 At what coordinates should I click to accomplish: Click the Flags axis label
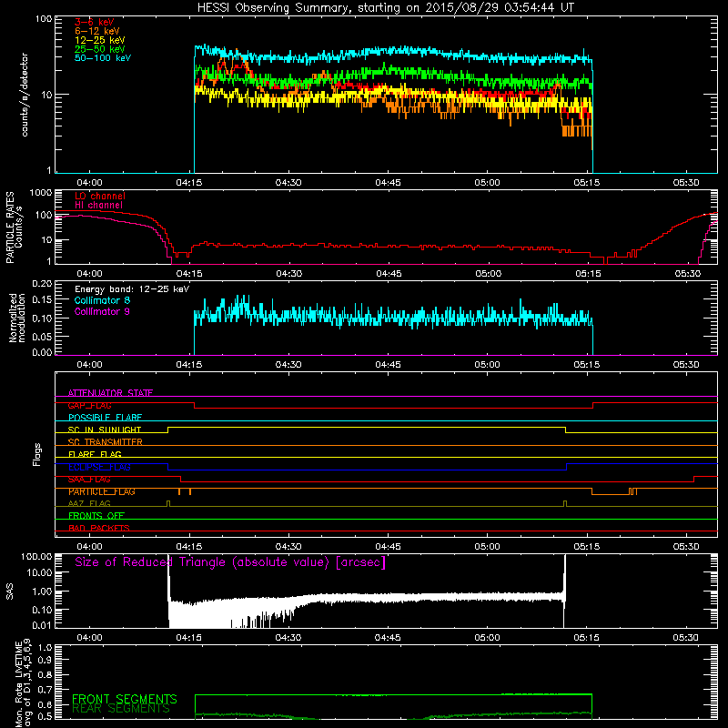click(x=37, y=455)
